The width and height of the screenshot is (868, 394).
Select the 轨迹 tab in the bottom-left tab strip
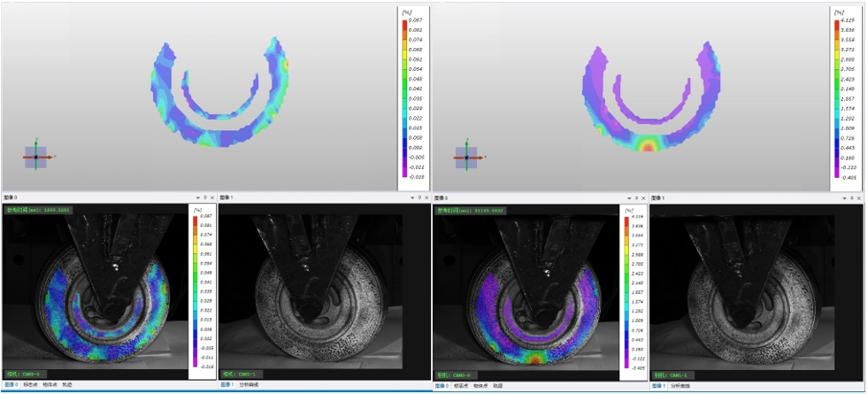67,385
